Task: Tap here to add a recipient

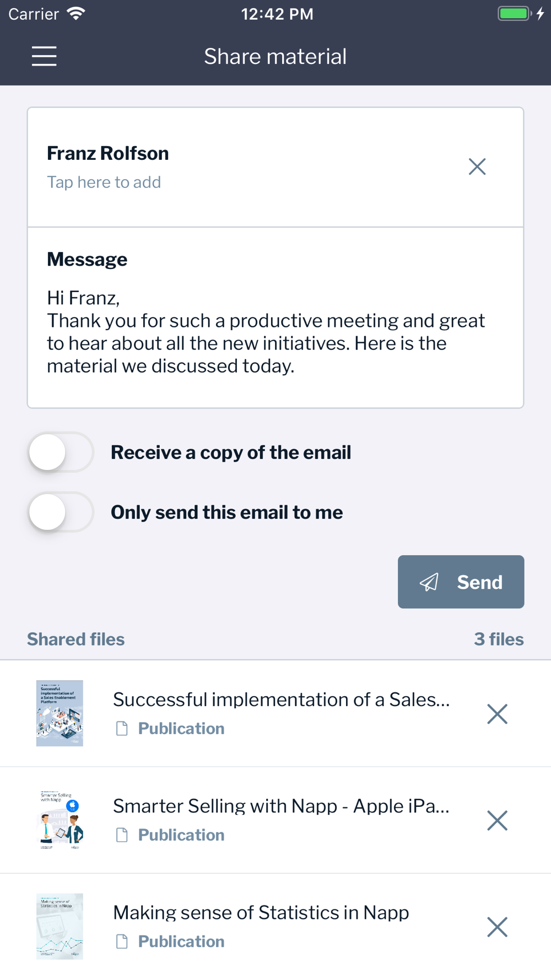Action: point(104,182)
